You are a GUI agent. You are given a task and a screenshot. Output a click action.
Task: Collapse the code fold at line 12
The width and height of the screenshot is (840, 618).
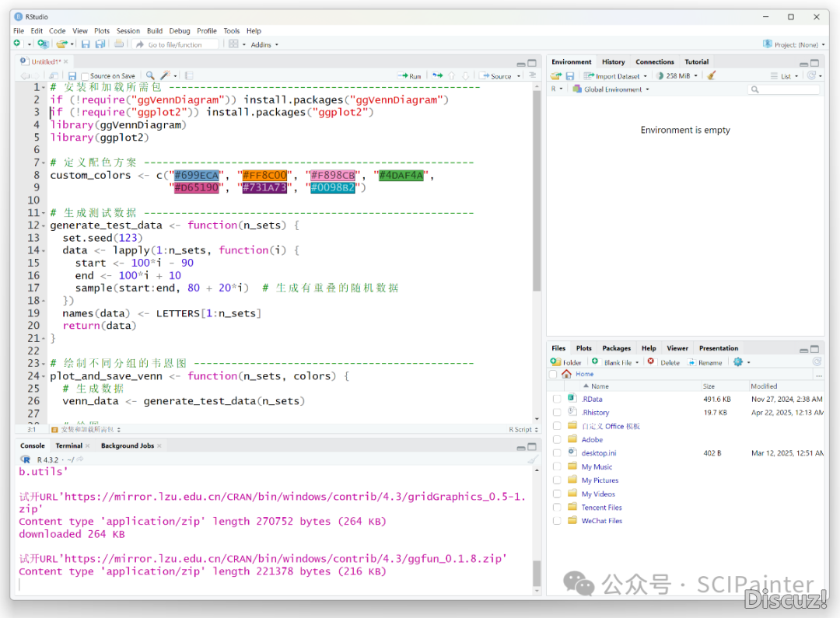click(x=44, y=226)
